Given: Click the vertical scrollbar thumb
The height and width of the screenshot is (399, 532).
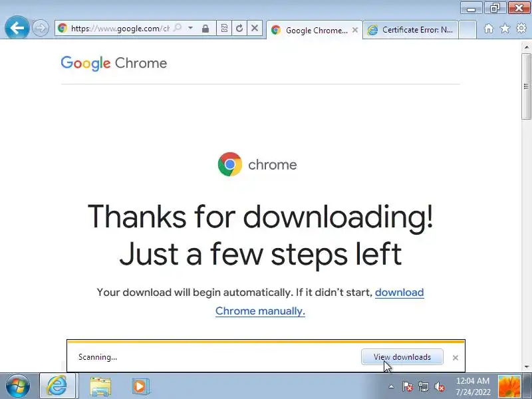Looking at the screenshot, I should click(x=527, y=86).
